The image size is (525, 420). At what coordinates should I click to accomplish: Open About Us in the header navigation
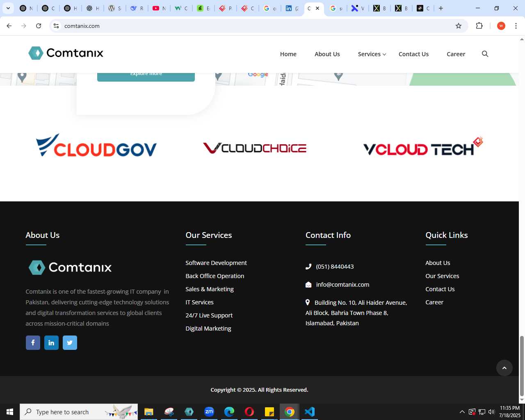pos(327,54)
